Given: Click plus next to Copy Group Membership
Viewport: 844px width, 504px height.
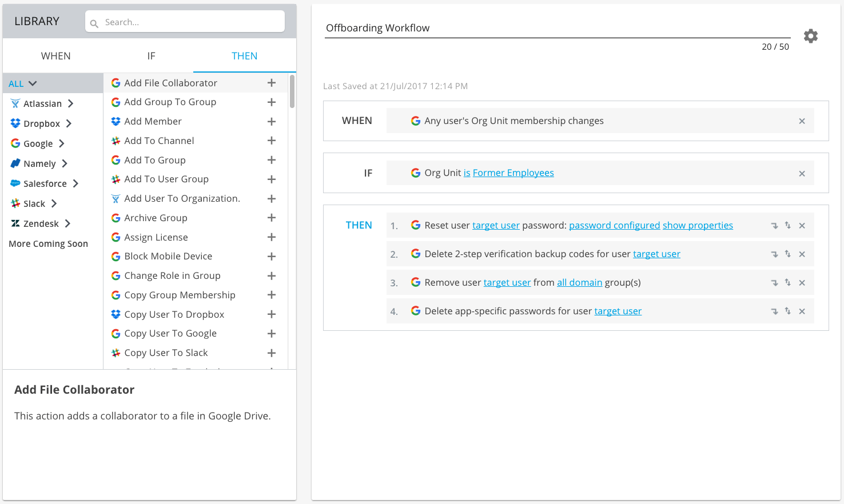Looking at the screenshot, I should pyautogui.click(x=272, y=295).
